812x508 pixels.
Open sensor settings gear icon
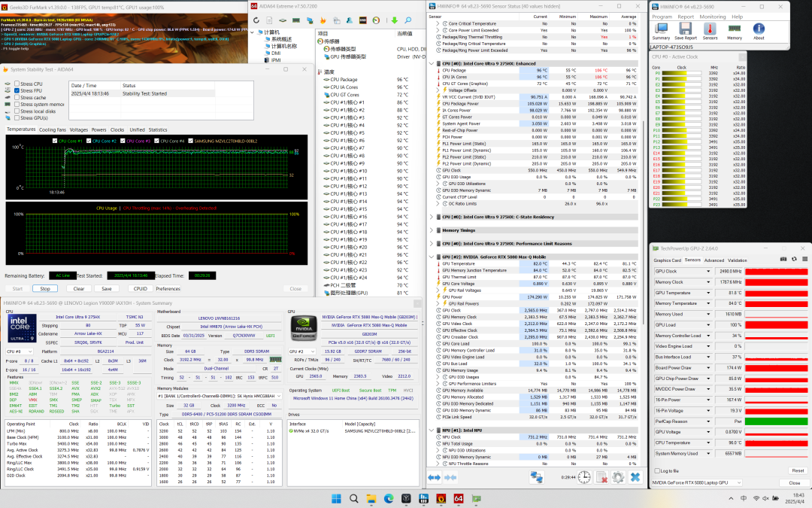617,477
